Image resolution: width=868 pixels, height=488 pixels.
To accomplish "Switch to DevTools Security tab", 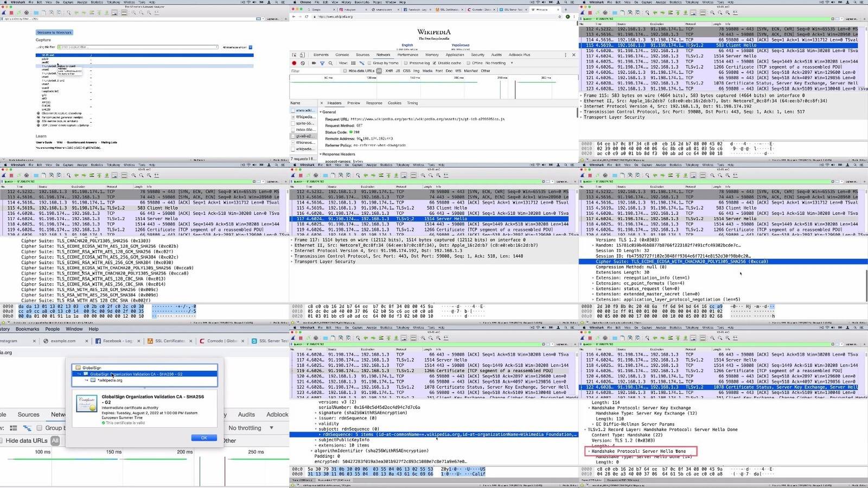I will 477,55.
